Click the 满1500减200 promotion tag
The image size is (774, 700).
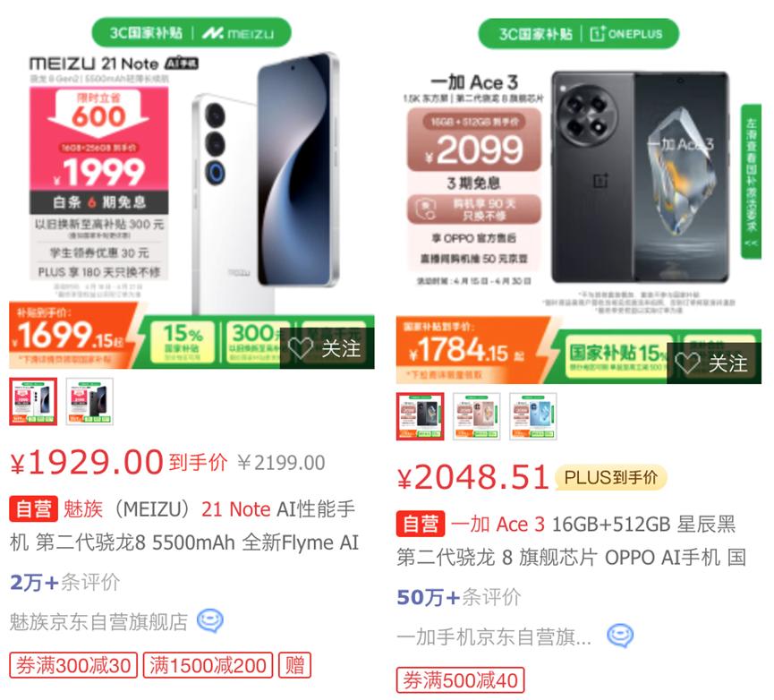coord(208,665)
